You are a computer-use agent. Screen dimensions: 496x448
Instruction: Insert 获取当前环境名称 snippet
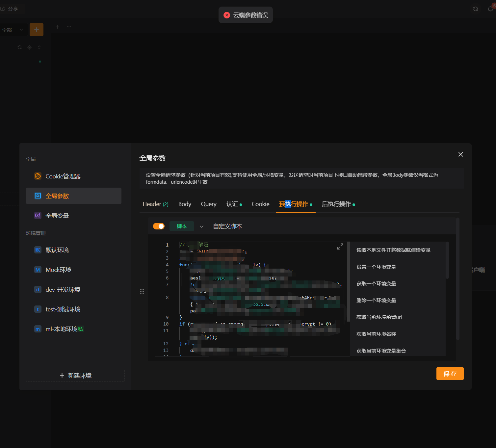[376, 334]
